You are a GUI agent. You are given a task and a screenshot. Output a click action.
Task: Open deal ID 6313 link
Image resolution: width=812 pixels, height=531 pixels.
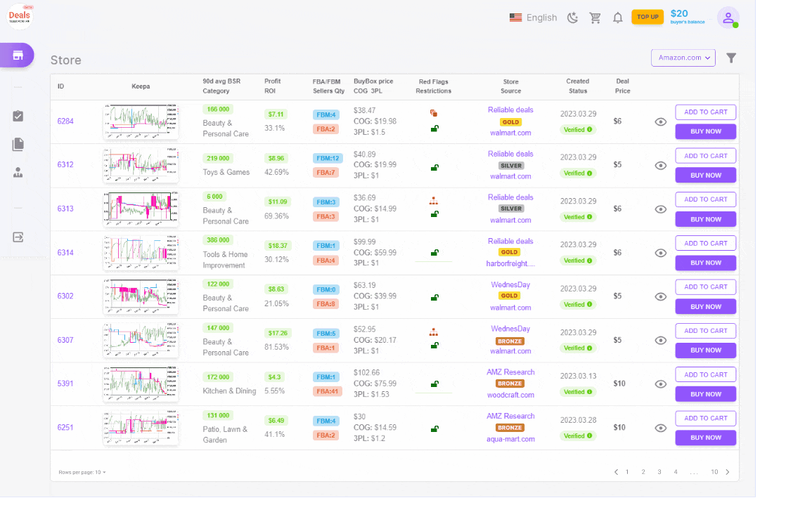point(65,209)
